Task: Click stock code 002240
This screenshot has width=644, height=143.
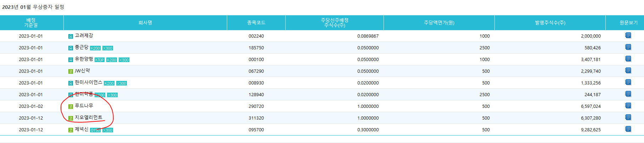Action: point(256,36)
